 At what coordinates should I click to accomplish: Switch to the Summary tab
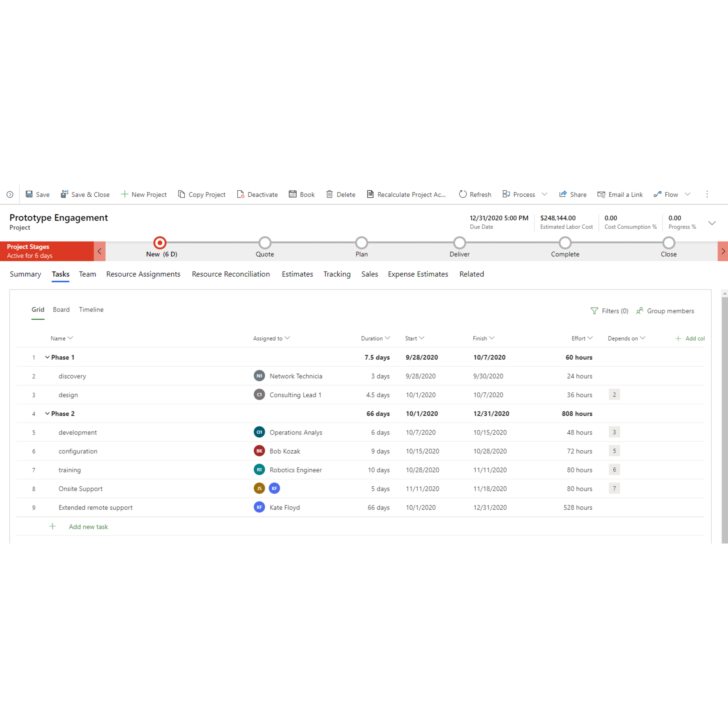pos(25,274)
